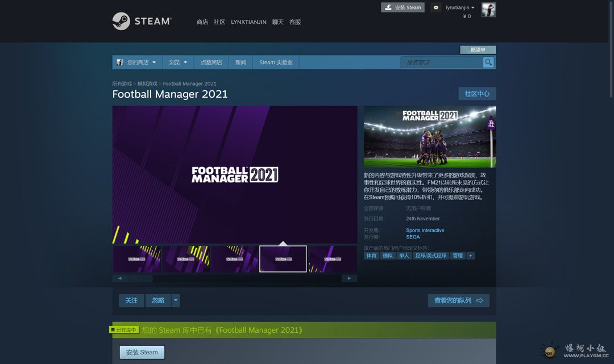Select the third screenshot thumbnail

(235, 259)
